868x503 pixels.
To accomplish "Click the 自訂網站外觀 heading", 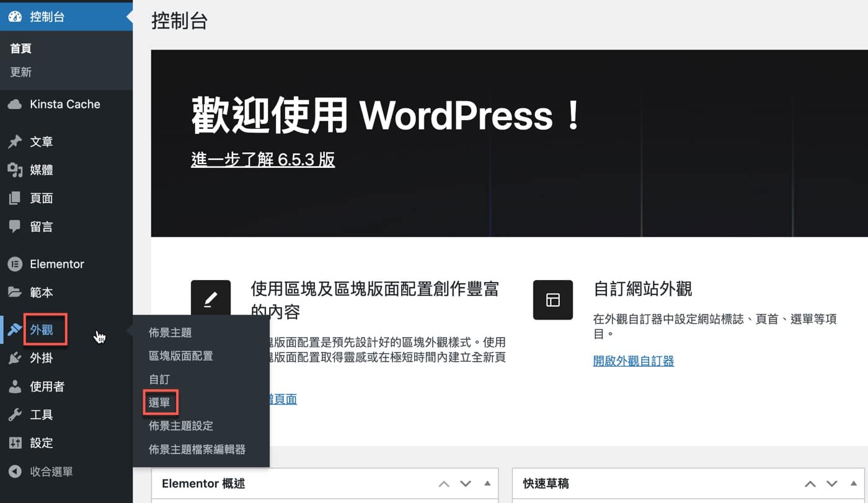I will click(642, 289).
